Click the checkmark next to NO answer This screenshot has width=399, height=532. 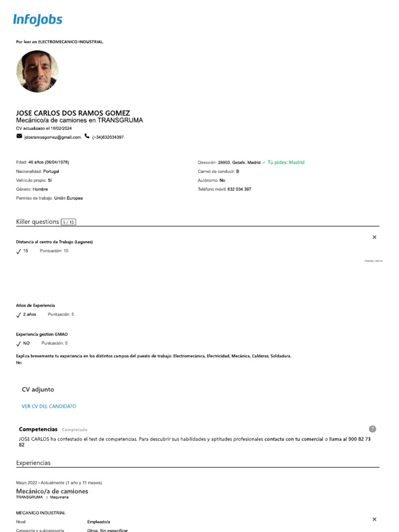[x=19, y=343]
